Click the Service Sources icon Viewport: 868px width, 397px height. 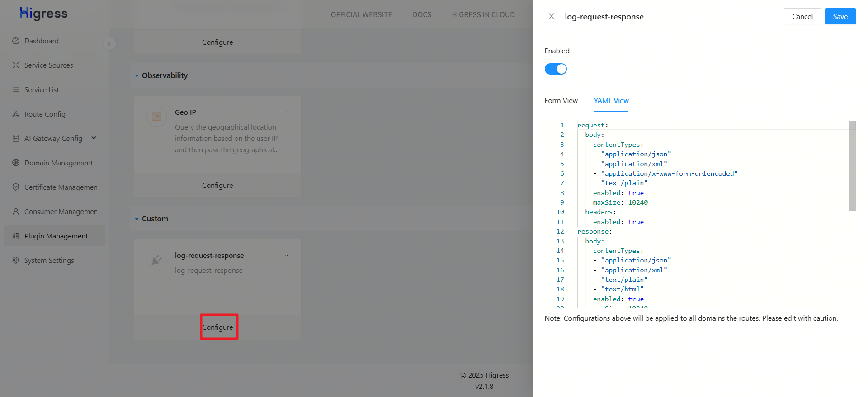16,65
